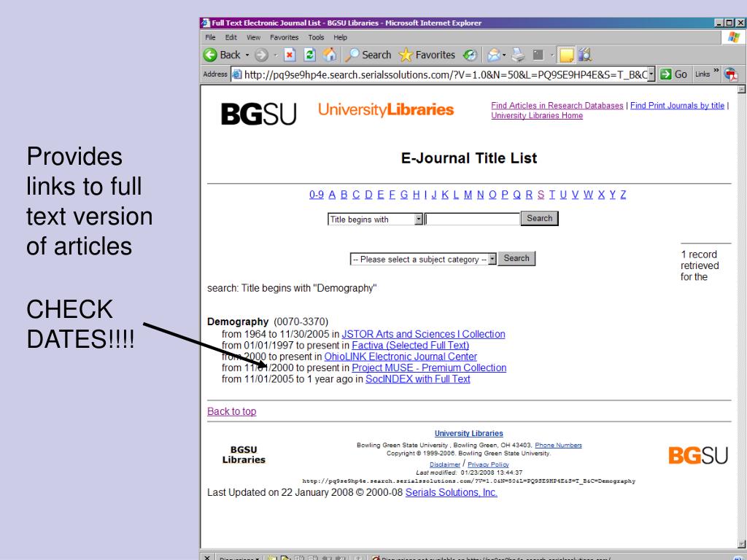747x560 pixels.
Task: Click the Windows flag logo
Action: [x=734, y=38]
